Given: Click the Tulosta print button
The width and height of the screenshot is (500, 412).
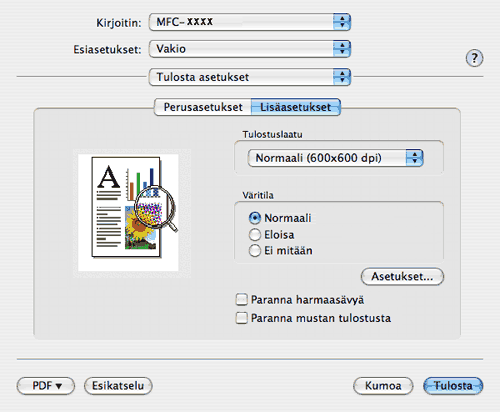Looking at the screenshot, I should [453, 386].
